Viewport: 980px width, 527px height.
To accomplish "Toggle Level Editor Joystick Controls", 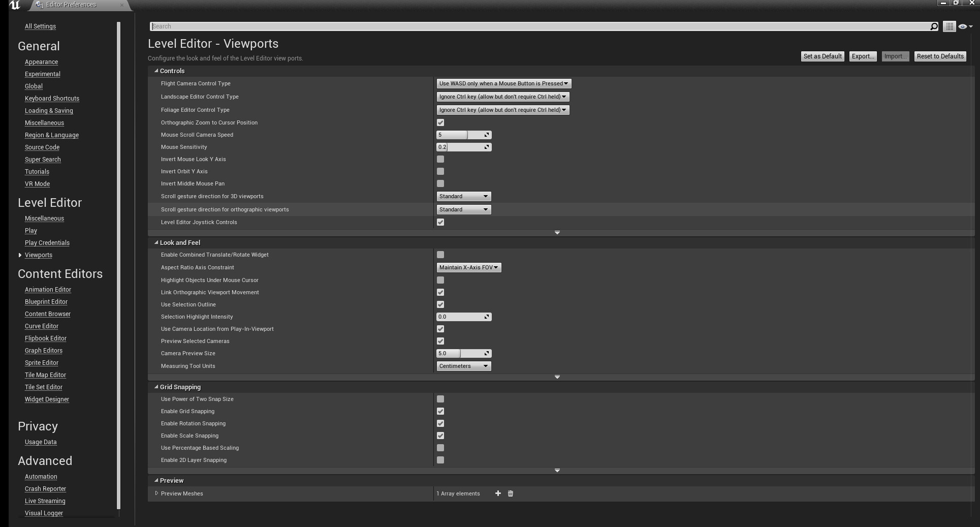I will coord(440,222).
